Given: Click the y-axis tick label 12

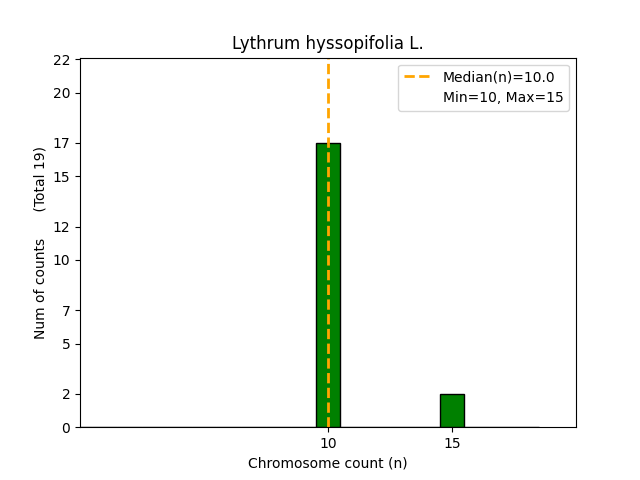Looking at the screenshot, I should point(61,227).
